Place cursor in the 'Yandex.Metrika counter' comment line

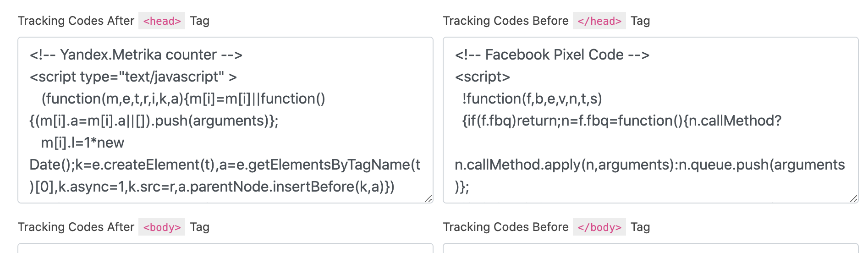coord(136,55)
